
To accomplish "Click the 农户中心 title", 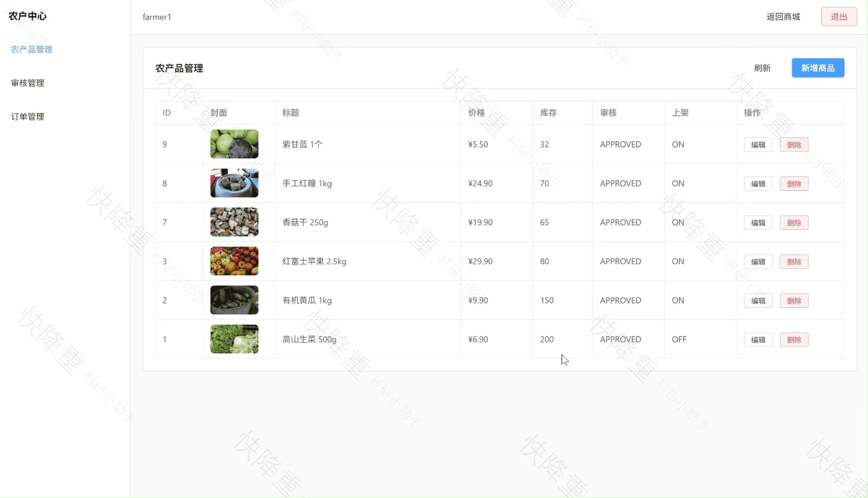I will [27, 16].
